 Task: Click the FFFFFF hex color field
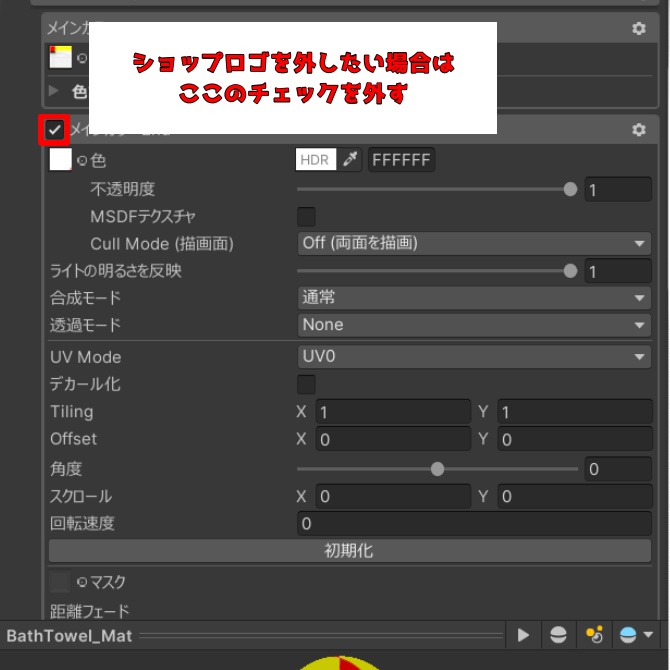(x=401, y=160)
